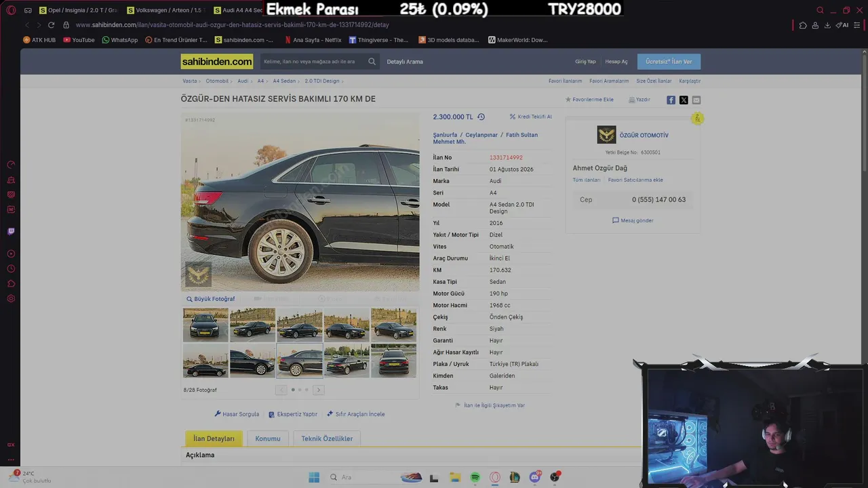
Task: Click the Karşılaştır link
Action: point(690,81)
